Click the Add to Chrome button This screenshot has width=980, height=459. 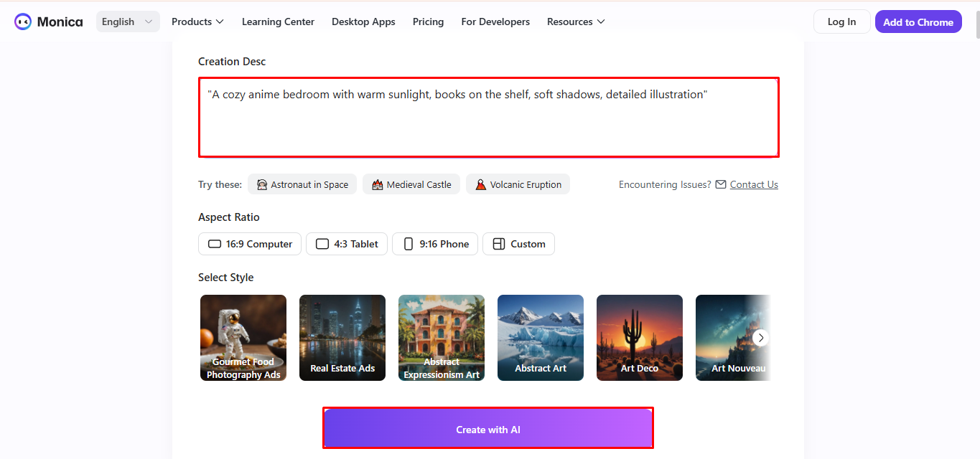click(x=918, y=22)
